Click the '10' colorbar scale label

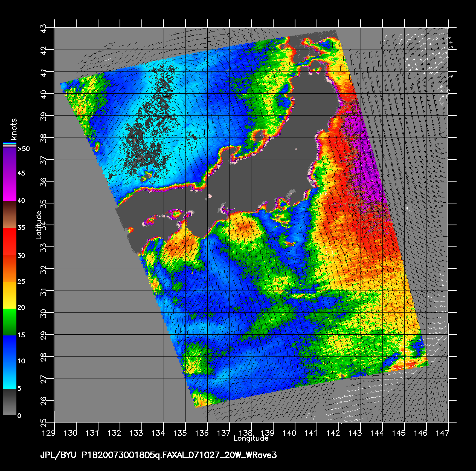pyautogui.click(x=21, y=361)
